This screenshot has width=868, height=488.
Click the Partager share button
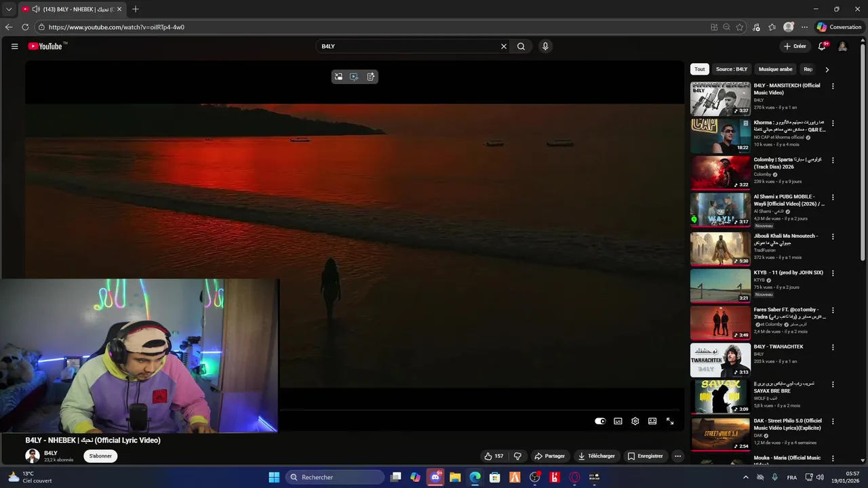[x=549, y=456]
